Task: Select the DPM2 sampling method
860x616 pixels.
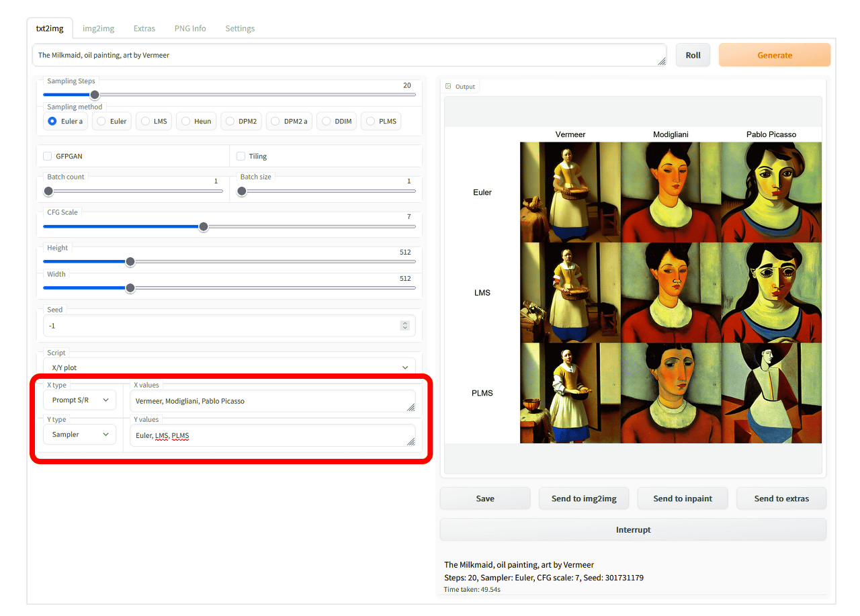Action: [x=241, y=122]
